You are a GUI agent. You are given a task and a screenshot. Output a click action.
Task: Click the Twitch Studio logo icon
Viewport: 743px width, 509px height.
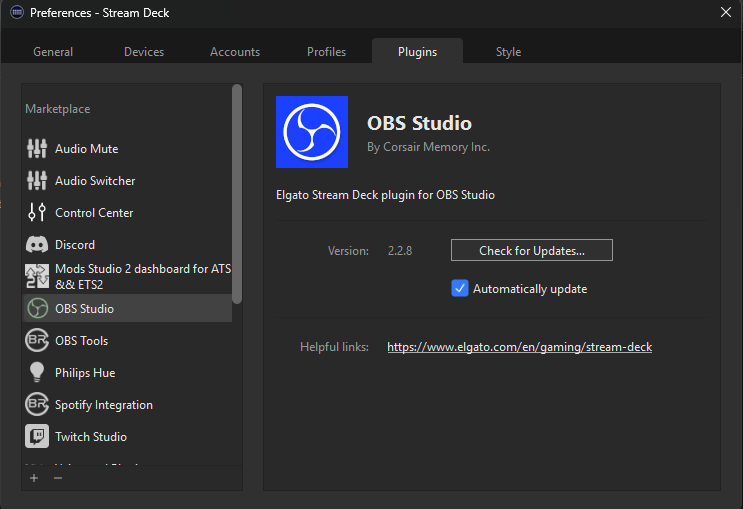pyautogui.click(x=37, y=436)
